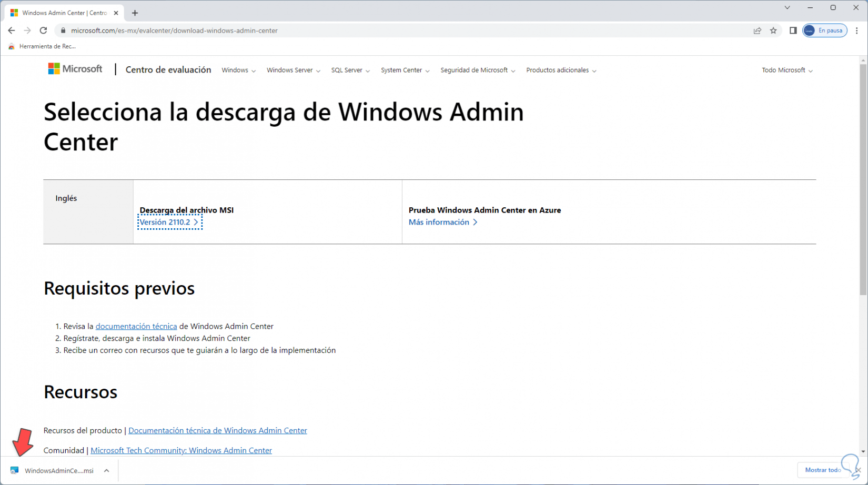The image size is (868, 485).
Task: Bookmark this page with the star icon
Action: tap(773, 31)
